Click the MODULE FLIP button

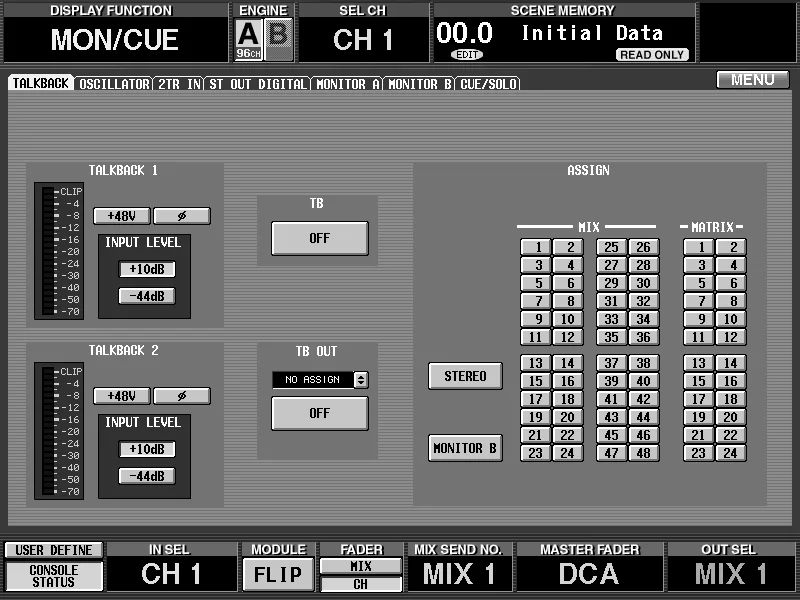coord(278,574)
